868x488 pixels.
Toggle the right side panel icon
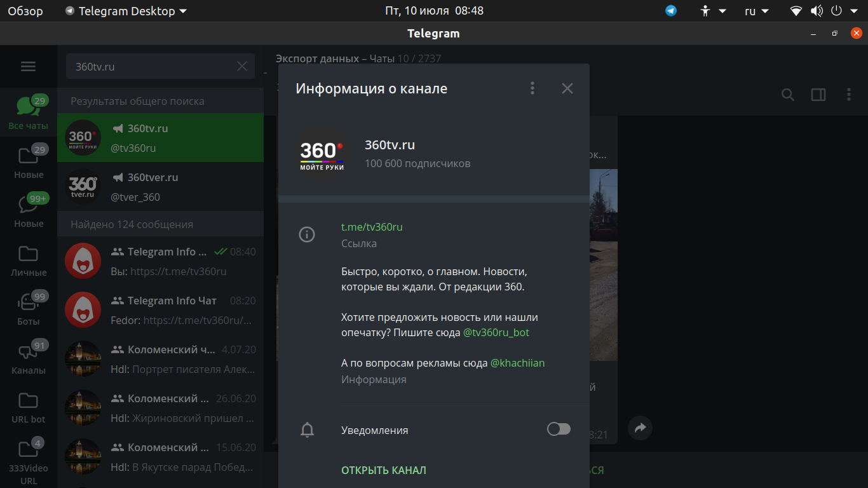tap(818, 95)
